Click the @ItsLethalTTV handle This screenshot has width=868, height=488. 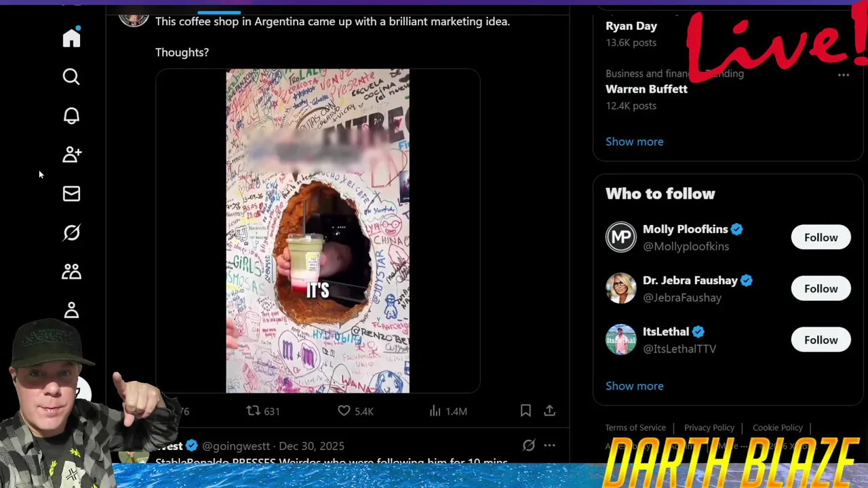[x=679, y=348]
